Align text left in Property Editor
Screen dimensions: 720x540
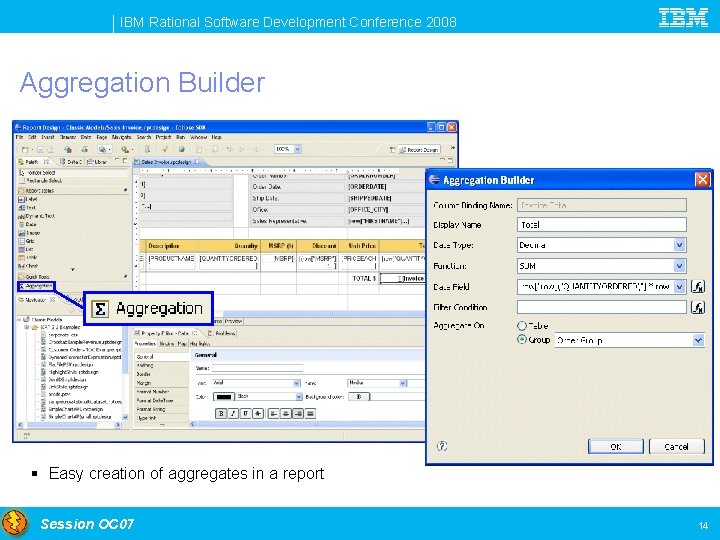(x=273, y=414)
